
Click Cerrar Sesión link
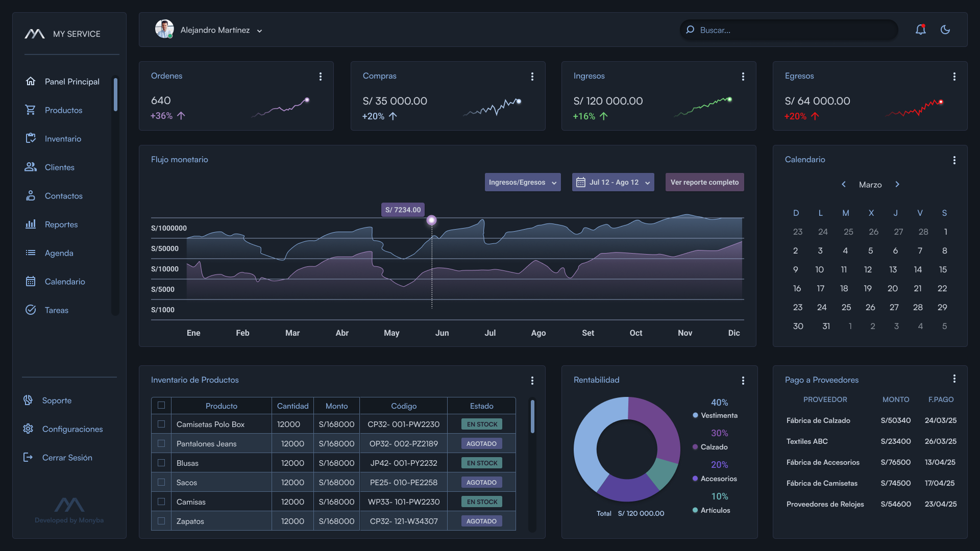67,458
